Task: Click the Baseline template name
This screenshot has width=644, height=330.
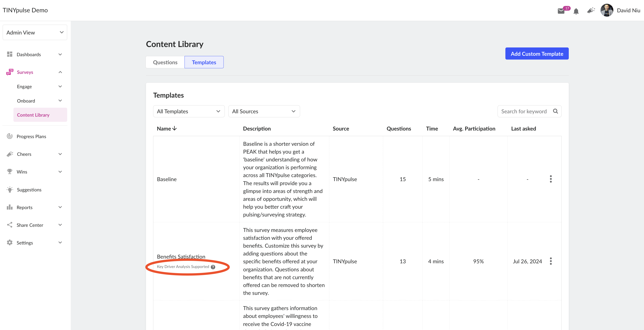Action: click(x=167, y=179)
